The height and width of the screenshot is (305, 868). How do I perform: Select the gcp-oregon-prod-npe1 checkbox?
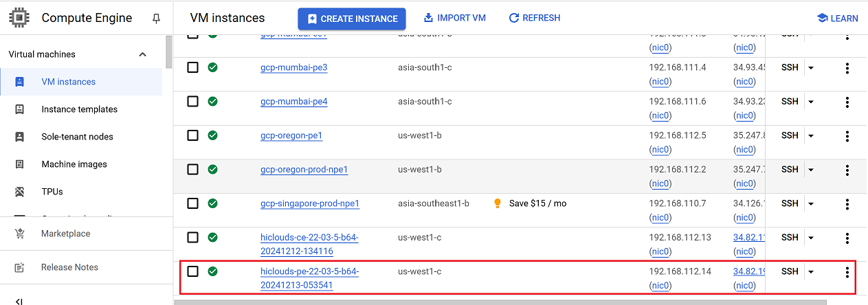click(193, 169)
